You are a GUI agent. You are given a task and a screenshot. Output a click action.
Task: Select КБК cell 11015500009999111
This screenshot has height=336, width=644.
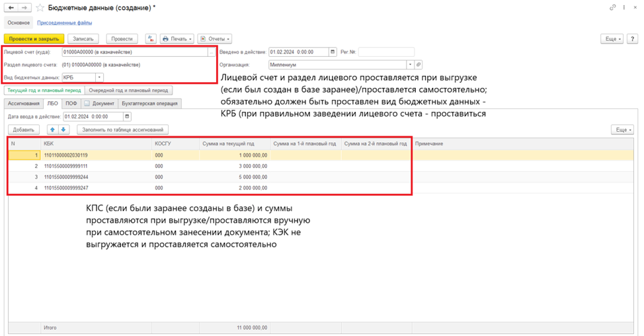96,167
